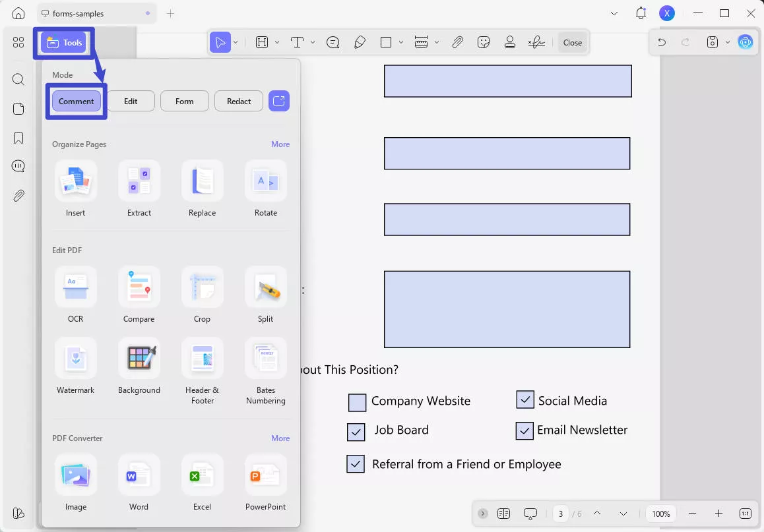
Task: Attach a file with the paperclip tool
Action: [x=457, y=42]
